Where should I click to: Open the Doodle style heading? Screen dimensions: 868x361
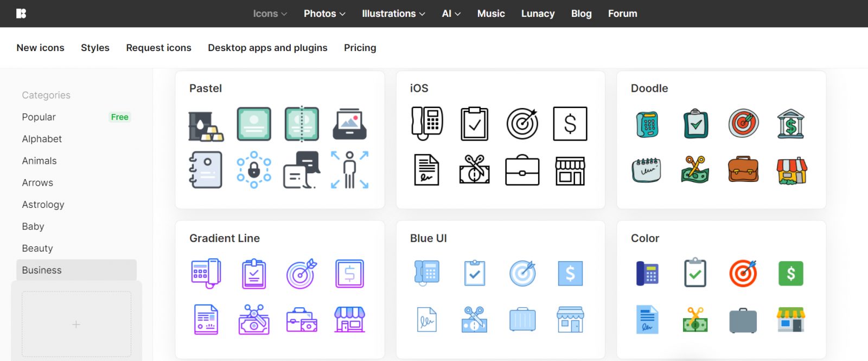tap(649, 88)
